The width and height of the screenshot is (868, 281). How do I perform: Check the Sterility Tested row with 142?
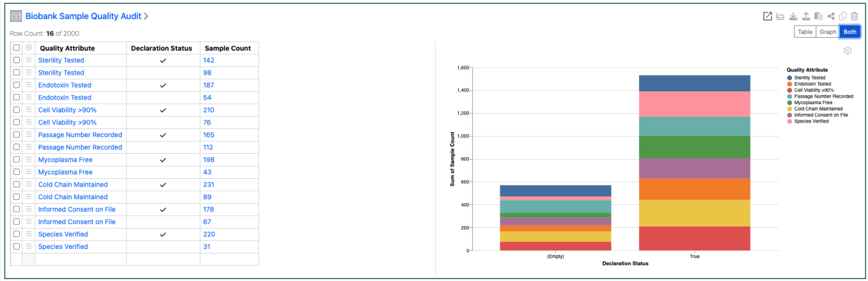pyautogui.click(x=17, y=60)
